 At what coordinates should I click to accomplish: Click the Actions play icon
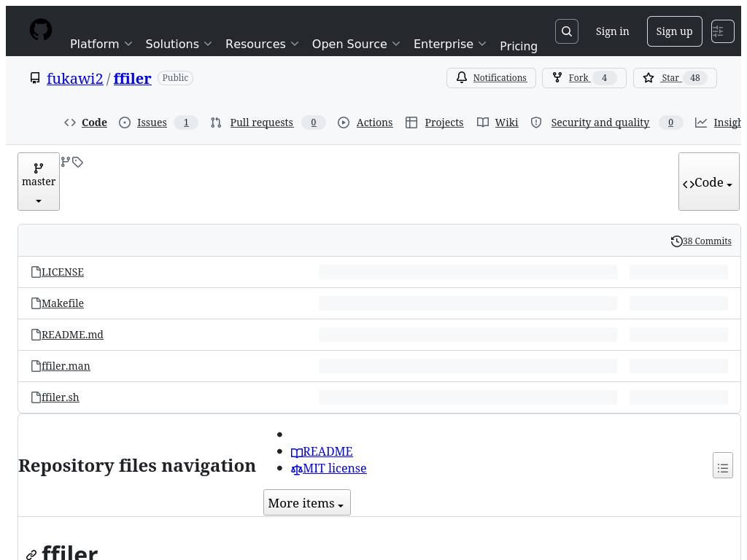coord(344,122)
